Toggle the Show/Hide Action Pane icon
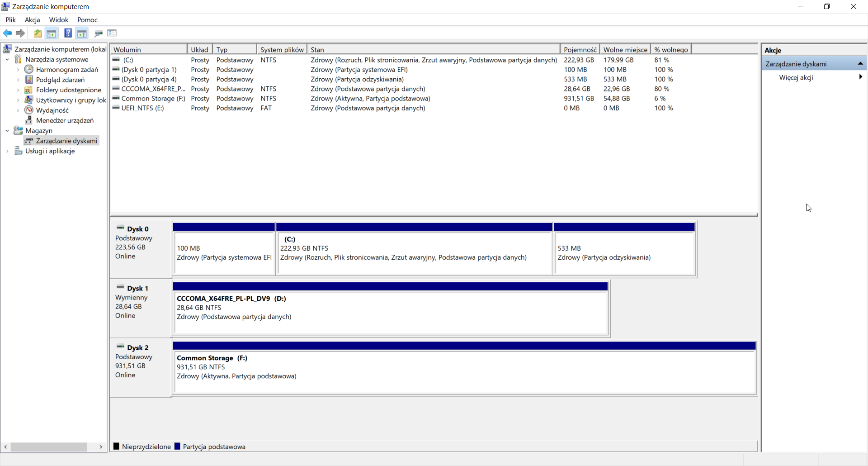This screenshot has height=466, width=868. [82, 33]
